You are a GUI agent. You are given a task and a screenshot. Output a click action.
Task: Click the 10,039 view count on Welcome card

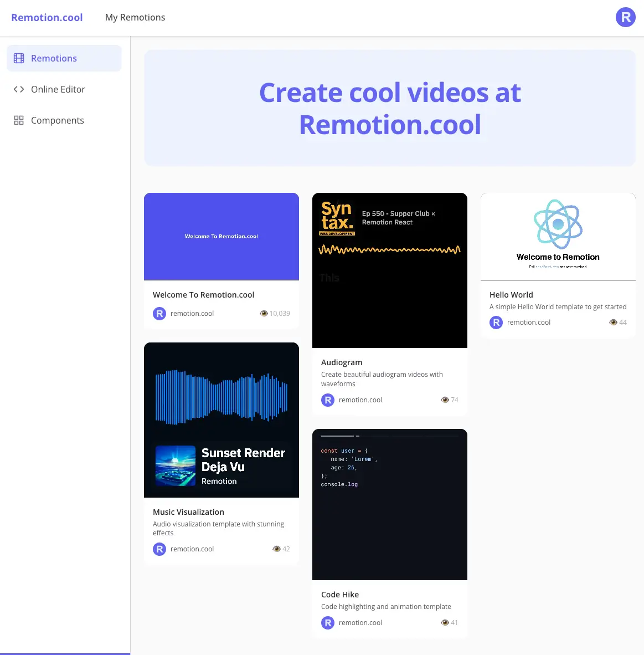(280, 313)
